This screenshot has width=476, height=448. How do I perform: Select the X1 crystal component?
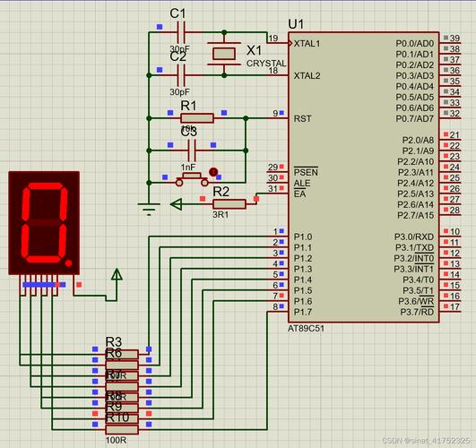point(224,54)
